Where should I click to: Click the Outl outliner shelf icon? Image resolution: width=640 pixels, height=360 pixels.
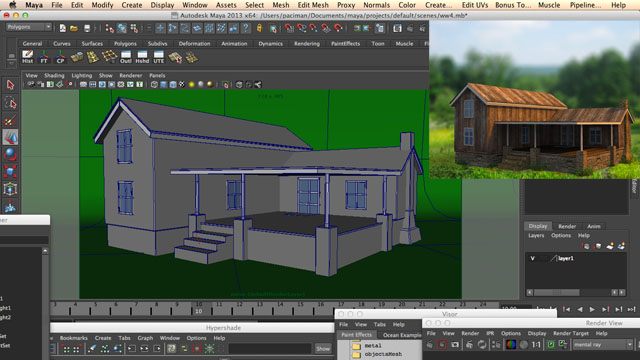126,57
